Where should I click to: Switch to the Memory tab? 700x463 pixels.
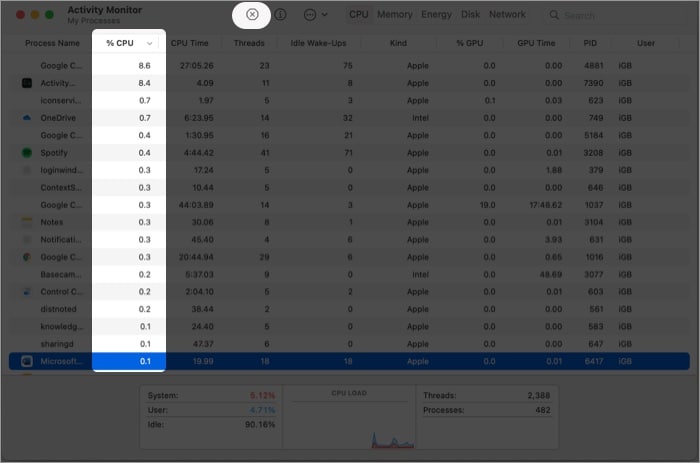click(x=395, y=15)
